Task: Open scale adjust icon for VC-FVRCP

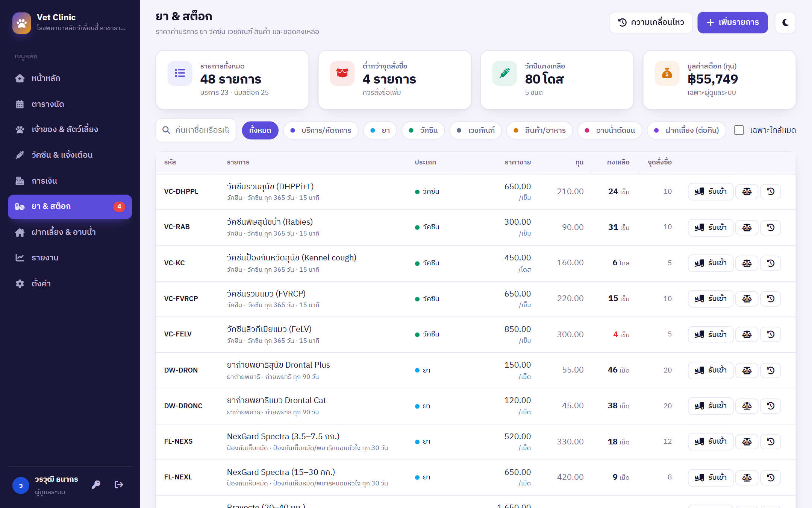Action: click(x=747, y=299)
